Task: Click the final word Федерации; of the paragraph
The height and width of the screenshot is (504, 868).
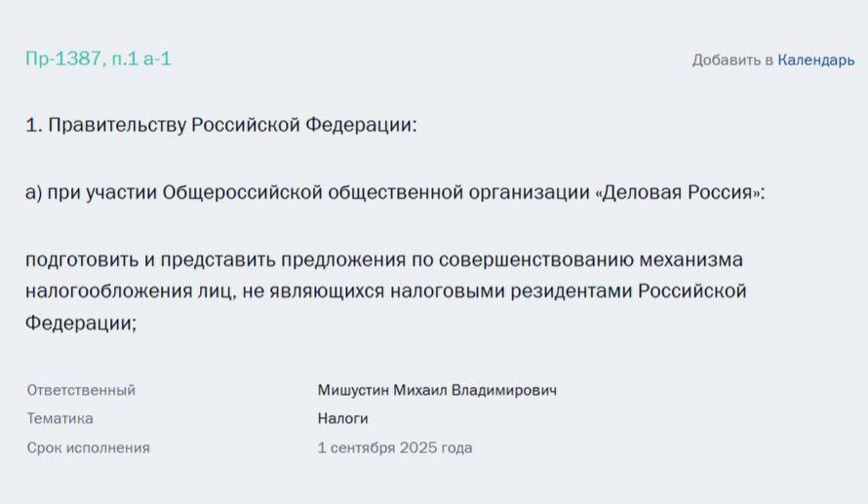Action: tap(81, 323)
